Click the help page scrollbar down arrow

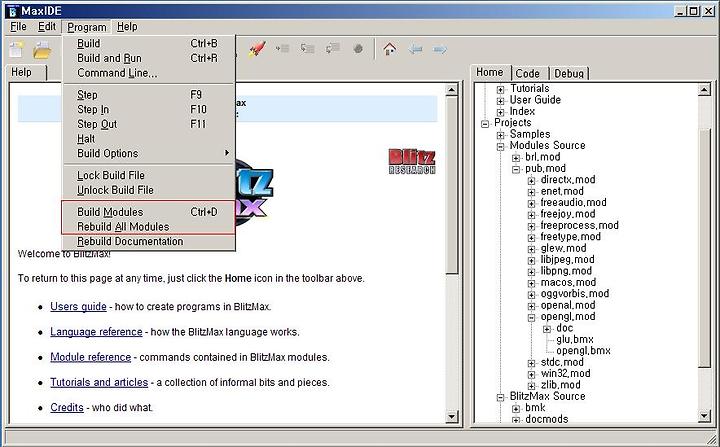point(451,416)
